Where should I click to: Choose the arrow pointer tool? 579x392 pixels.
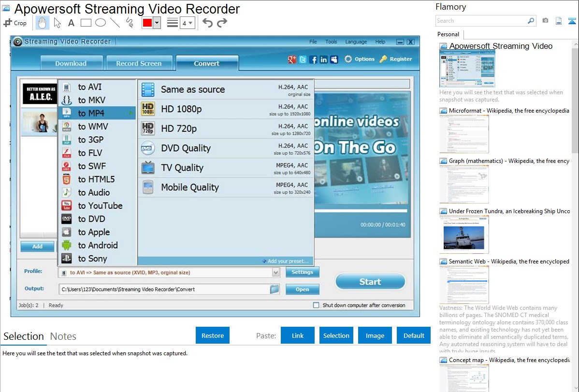tap(57, 23)
